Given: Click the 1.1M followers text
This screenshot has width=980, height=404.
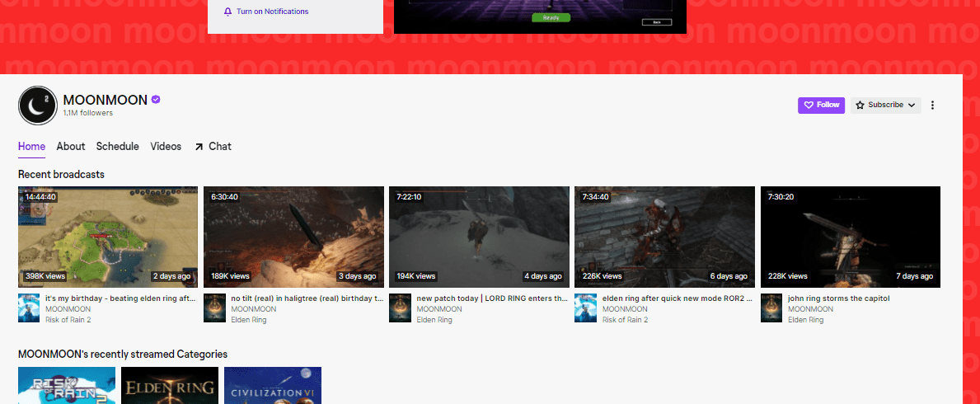Looking at the screenshot, I should click(88, 113).
